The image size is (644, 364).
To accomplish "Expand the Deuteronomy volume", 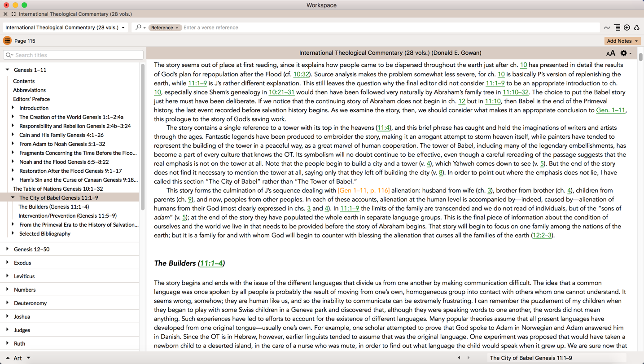I will click(x=8, y=303).
